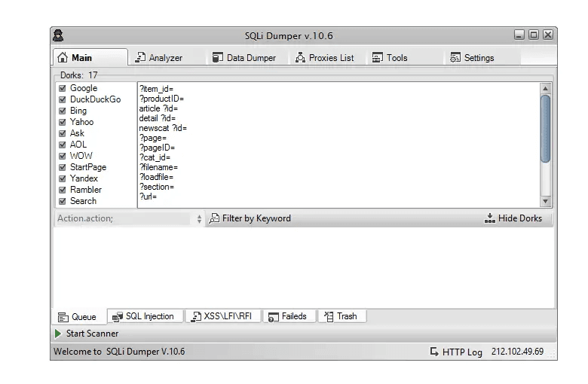This screenshot has width=588, height=384.
Task: Click the ?productID= dork line
Action: click(161, 99)
